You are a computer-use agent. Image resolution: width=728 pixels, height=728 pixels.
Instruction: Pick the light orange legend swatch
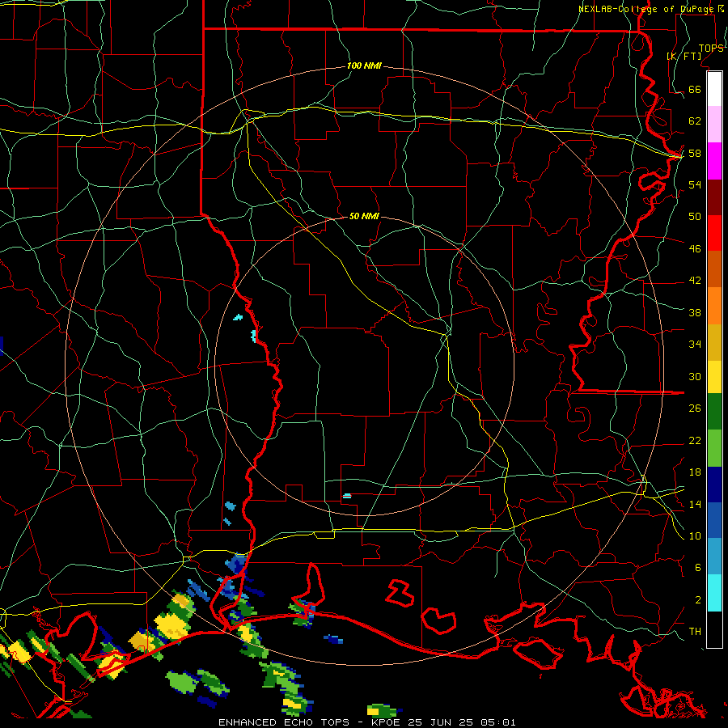(714, 306)
